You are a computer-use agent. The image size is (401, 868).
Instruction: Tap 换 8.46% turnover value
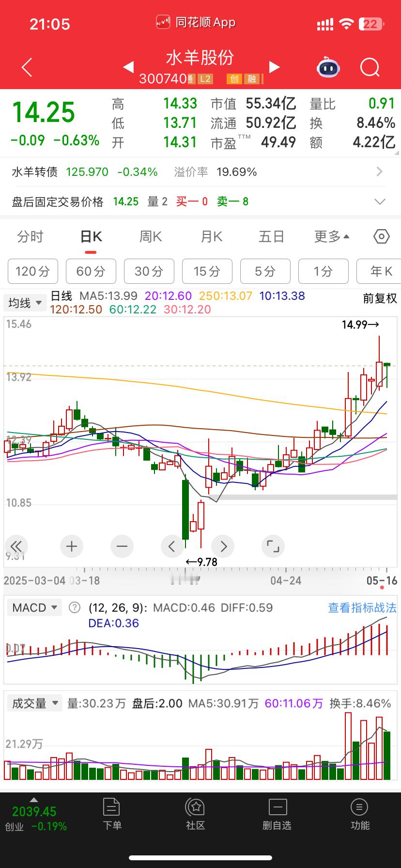click(x=376, y=123)
